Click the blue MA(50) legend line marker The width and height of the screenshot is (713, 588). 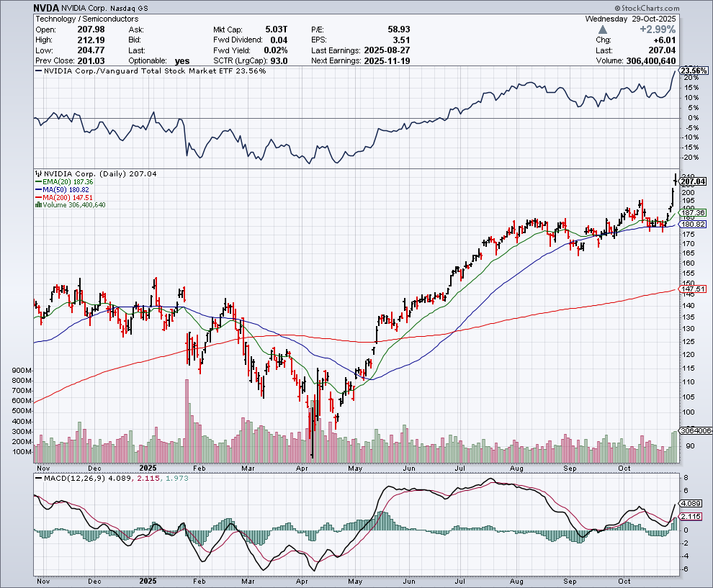[38, 189]
